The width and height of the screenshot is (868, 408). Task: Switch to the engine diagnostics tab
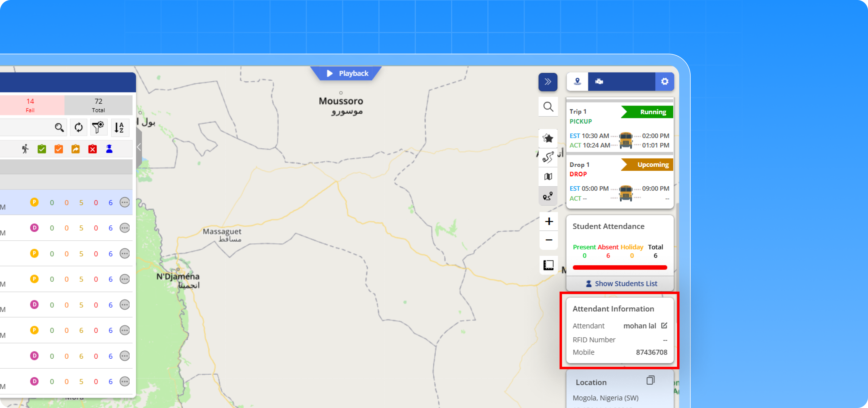(599, 82)
